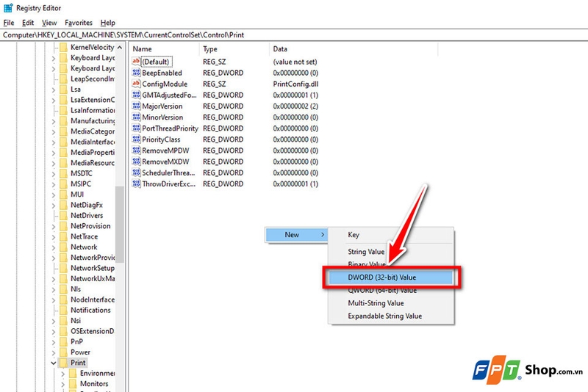Sort values by the Data column header

354,49
